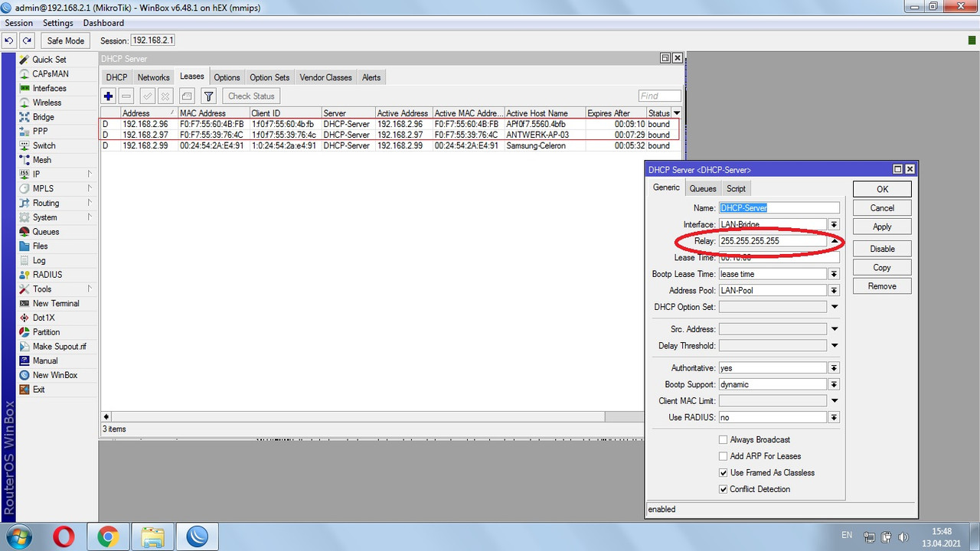Expand the Client MAC Limit field

coord(834,401)
